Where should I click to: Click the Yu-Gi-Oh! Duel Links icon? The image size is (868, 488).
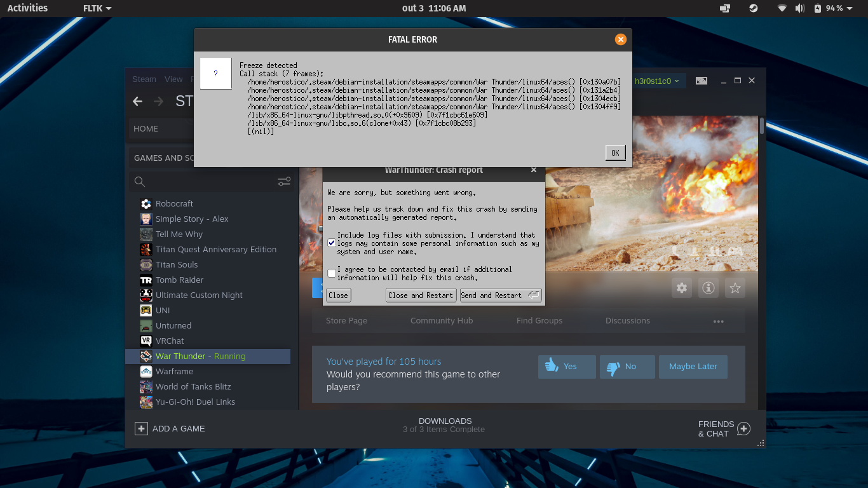point(146,402)
